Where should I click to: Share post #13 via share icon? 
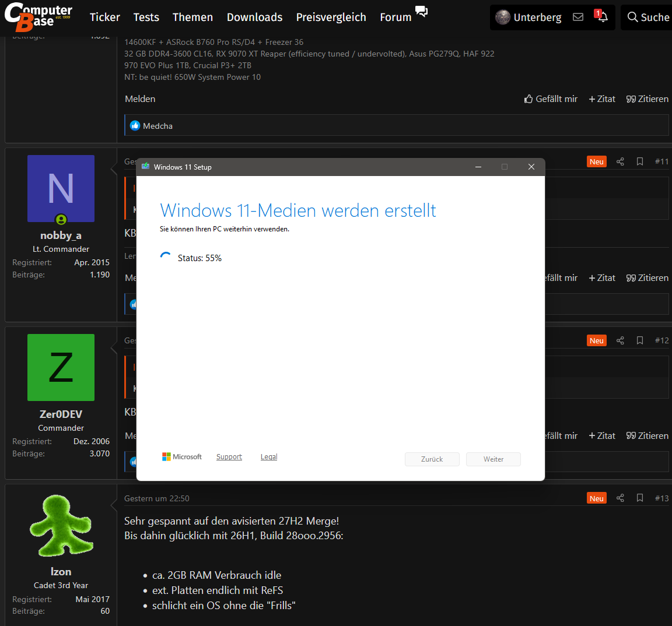(x=620, y=498)
